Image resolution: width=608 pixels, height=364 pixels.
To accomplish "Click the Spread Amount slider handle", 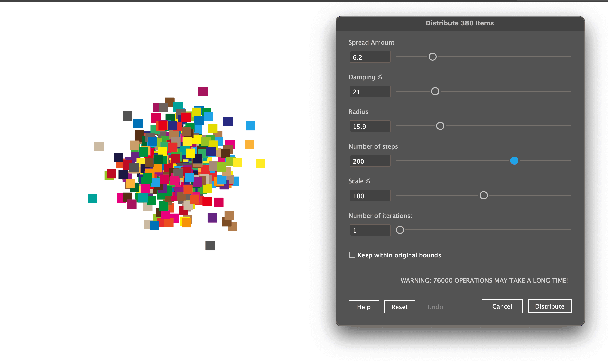I will pos(432,57).
